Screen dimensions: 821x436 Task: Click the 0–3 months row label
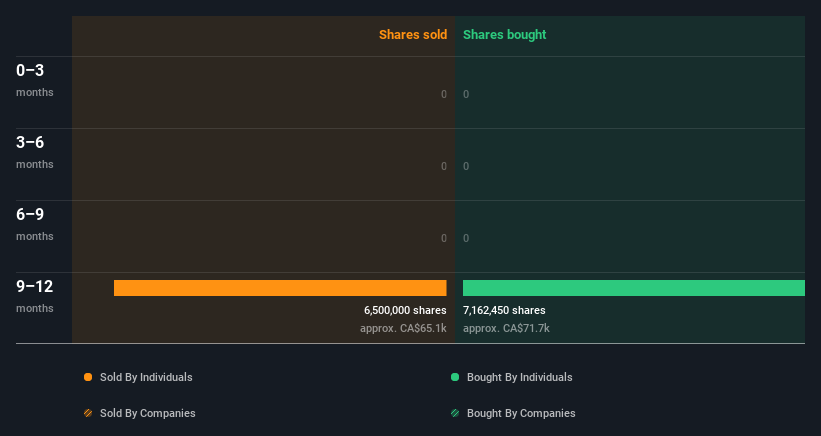(35, 80)
